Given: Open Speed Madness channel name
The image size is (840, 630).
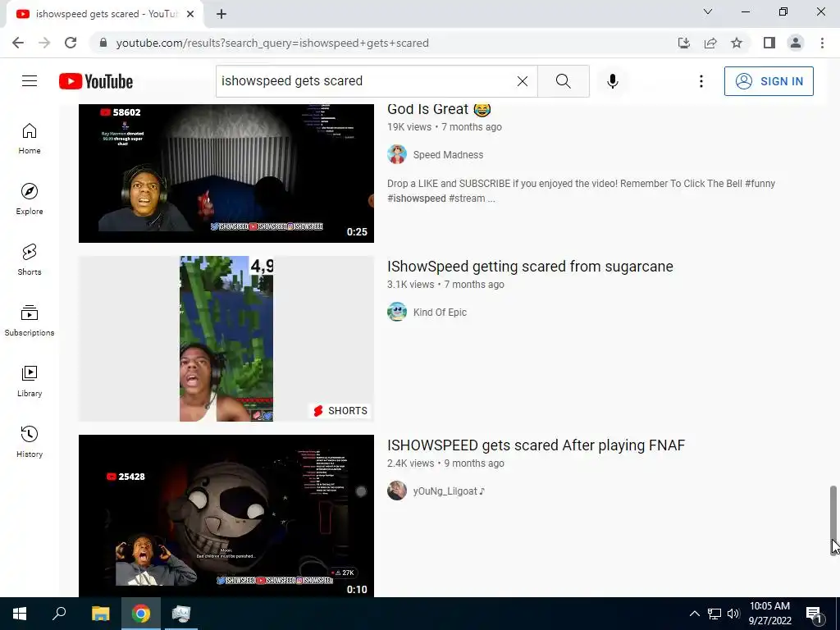Looking at the screenshot, I should point(448,155).
